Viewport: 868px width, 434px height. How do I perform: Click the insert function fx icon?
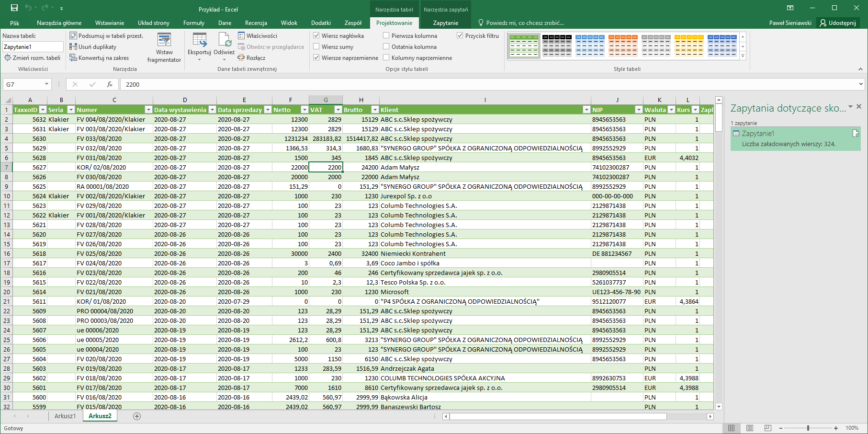110,84
